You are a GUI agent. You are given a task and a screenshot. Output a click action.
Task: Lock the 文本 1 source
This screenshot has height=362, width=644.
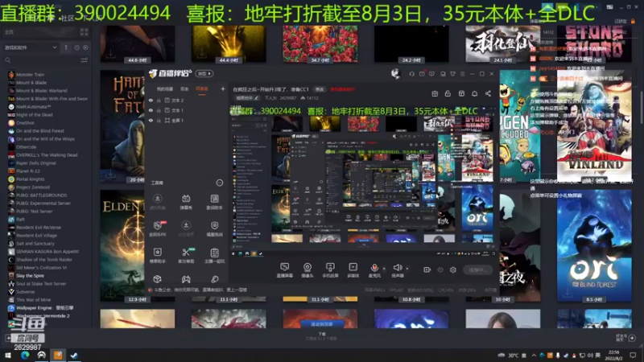pos(159,110)
